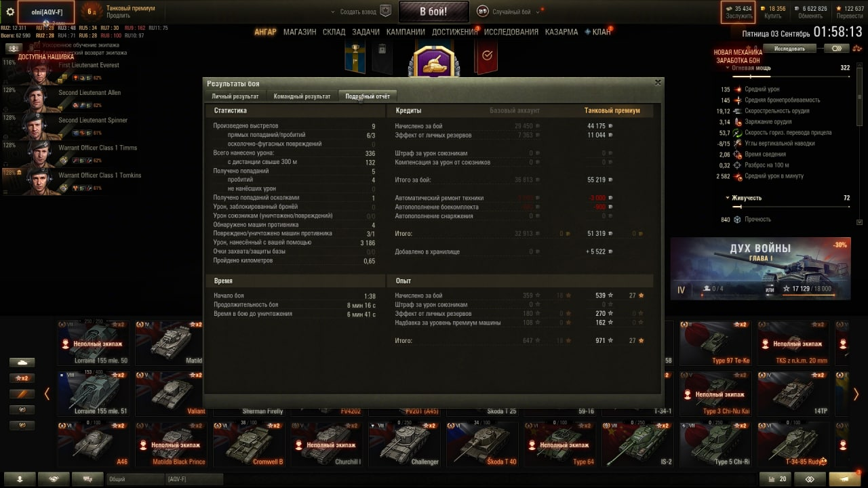Open the ЗАДАЧИ menu

(366, 32)
